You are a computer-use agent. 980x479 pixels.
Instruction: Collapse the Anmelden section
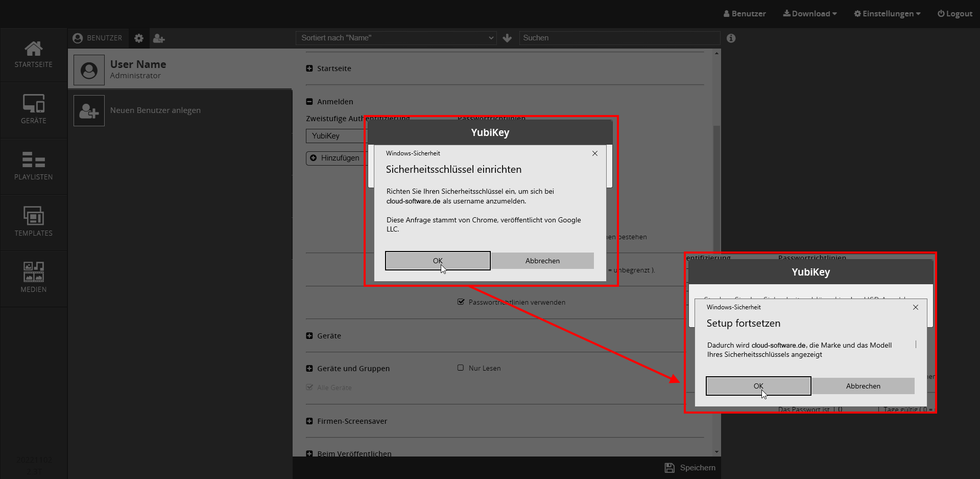tap(309, 102)
